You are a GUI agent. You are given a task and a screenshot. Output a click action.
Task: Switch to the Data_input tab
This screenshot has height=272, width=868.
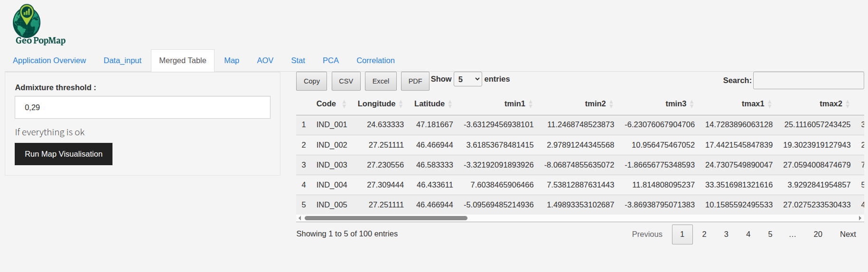point(122,60)
